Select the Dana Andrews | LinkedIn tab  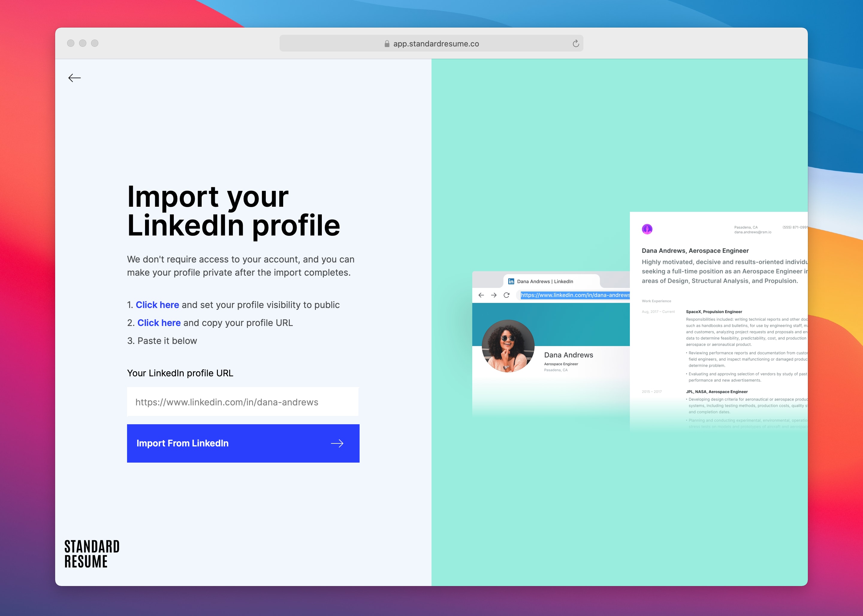coord(551,281)
